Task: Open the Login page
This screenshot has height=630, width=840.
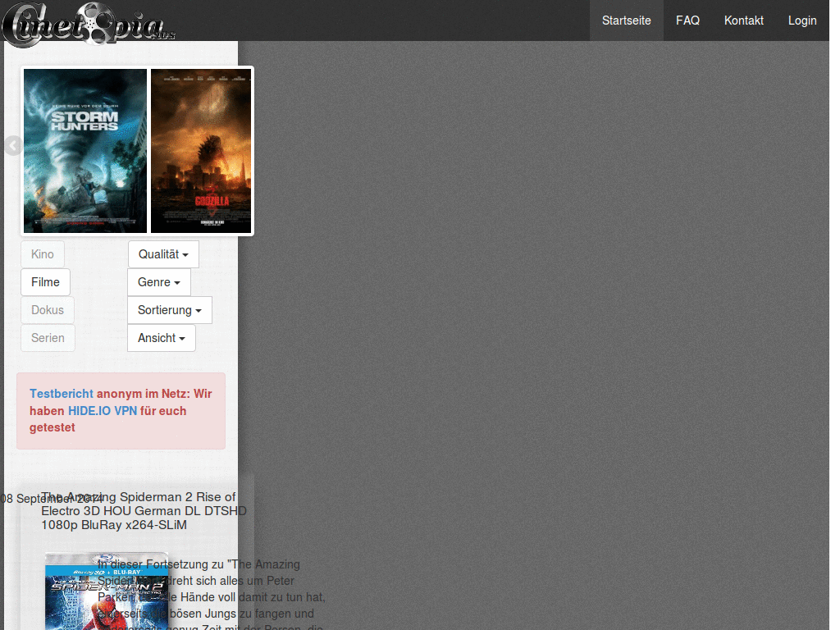Action: coord(802,21)
